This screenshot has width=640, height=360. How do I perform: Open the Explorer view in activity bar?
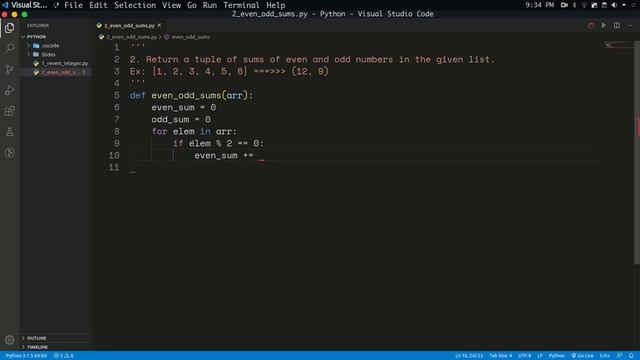point(9,28)
